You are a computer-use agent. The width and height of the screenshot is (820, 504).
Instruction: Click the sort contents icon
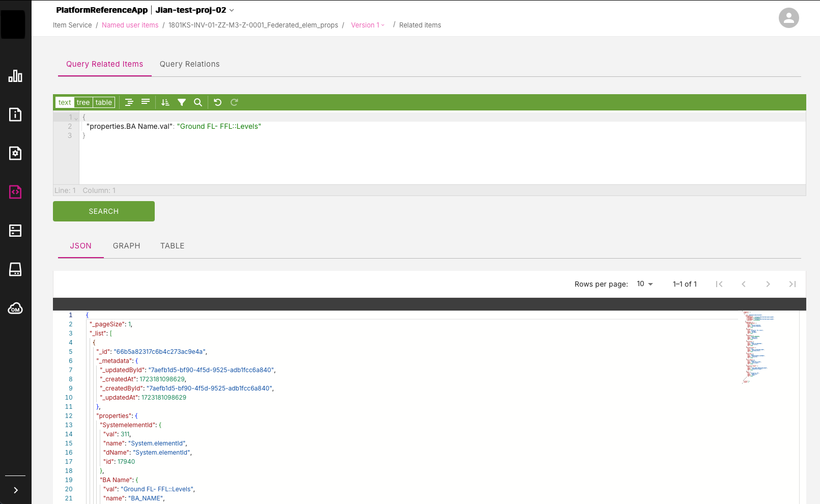[165, 102]
